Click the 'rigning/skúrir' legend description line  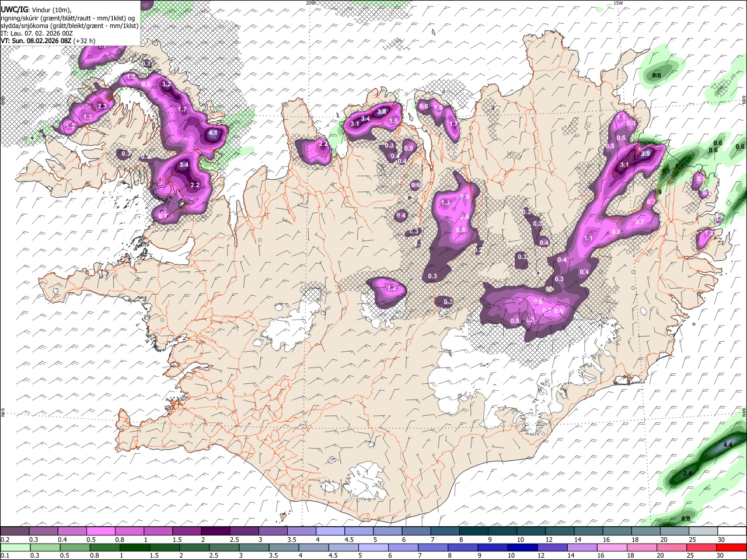[x=68, y=17]
